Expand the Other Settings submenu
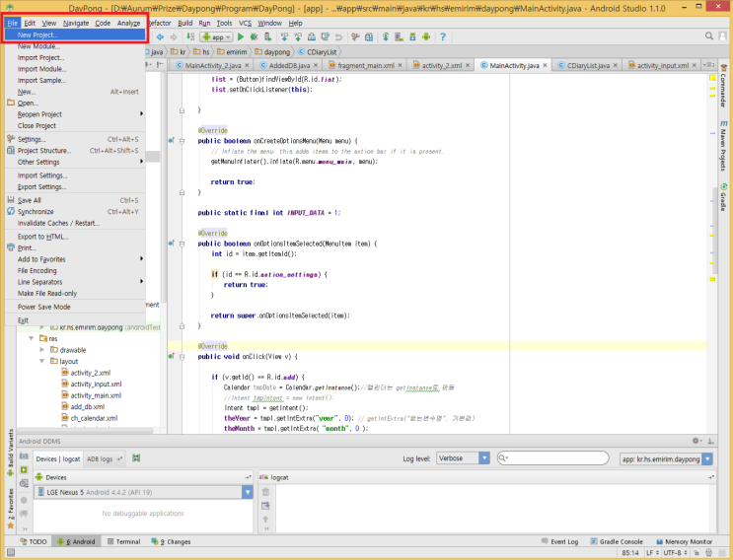The image size is (733, 560). (x=75, y=162)
